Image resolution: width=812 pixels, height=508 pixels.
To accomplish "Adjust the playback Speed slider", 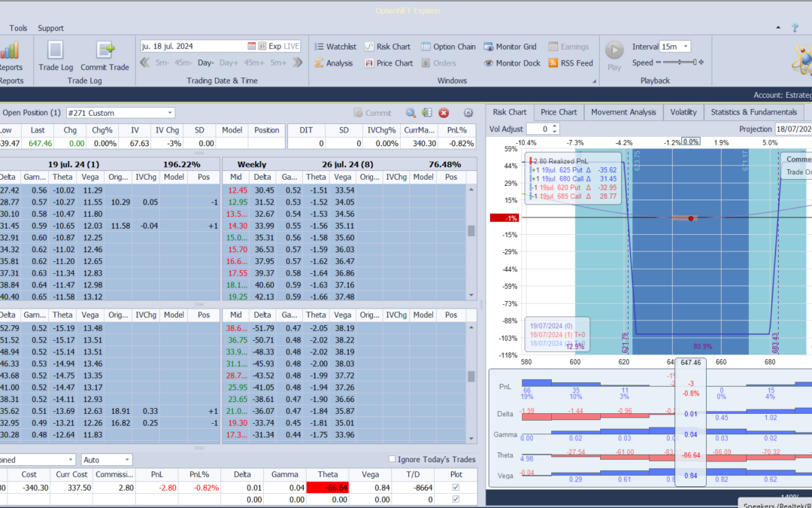I will (680, 62).
